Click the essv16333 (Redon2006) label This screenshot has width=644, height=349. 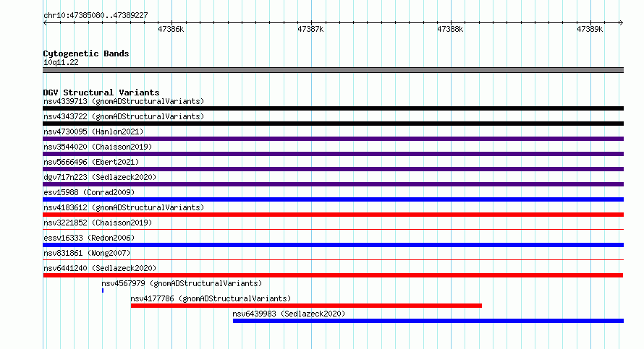click(x=89, y=238)
